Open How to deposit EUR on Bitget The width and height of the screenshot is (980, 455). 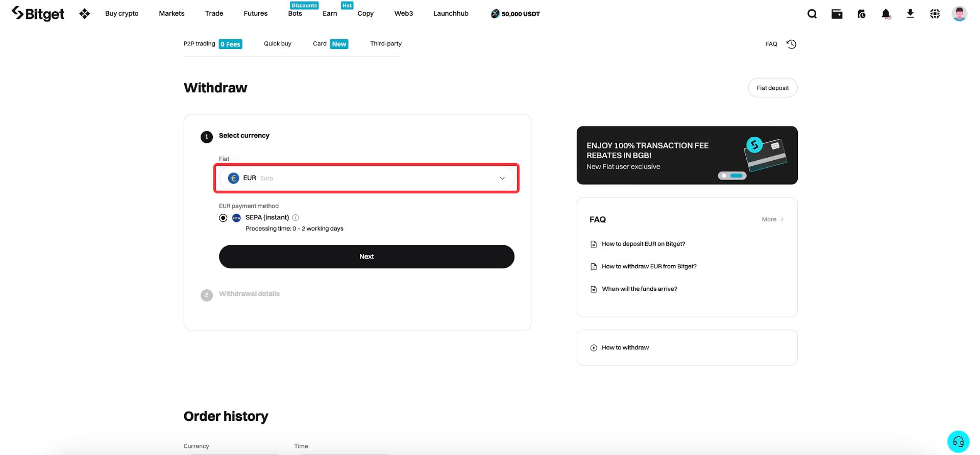tap(643, 244)
